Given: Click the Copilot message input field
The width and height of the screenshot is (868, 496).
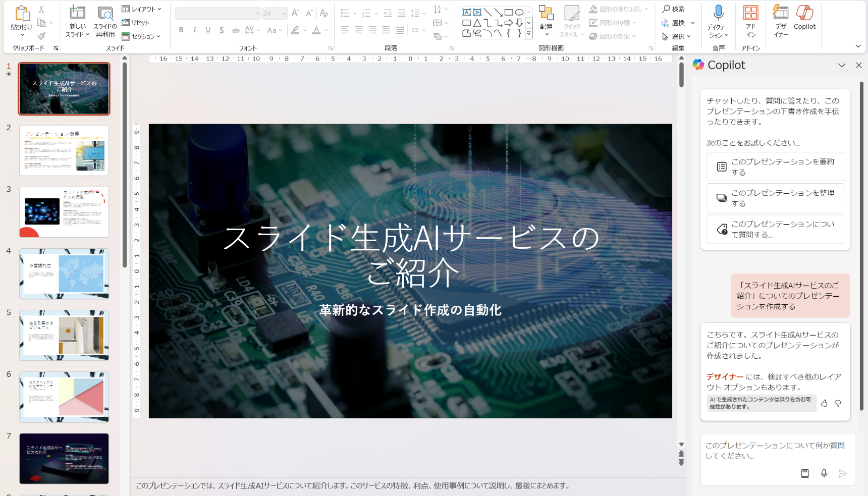Looking at the screenshot, I should coord(778,458).
